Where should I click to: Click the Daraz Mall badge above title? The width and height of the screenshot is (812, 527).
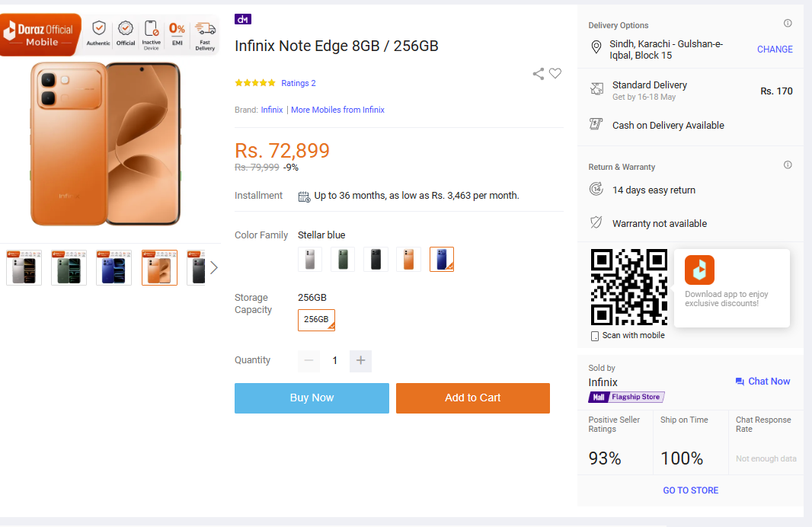243,19
